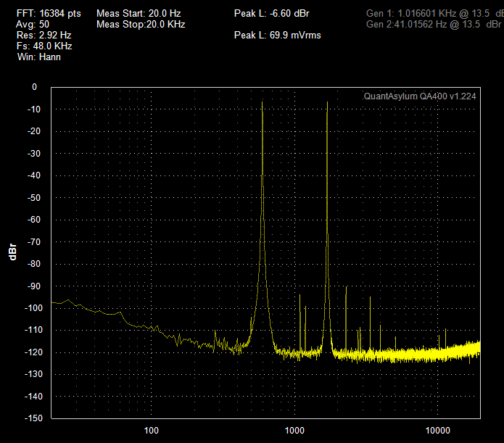
Task: Click the -80 Y-axis label
Action: 34,264
